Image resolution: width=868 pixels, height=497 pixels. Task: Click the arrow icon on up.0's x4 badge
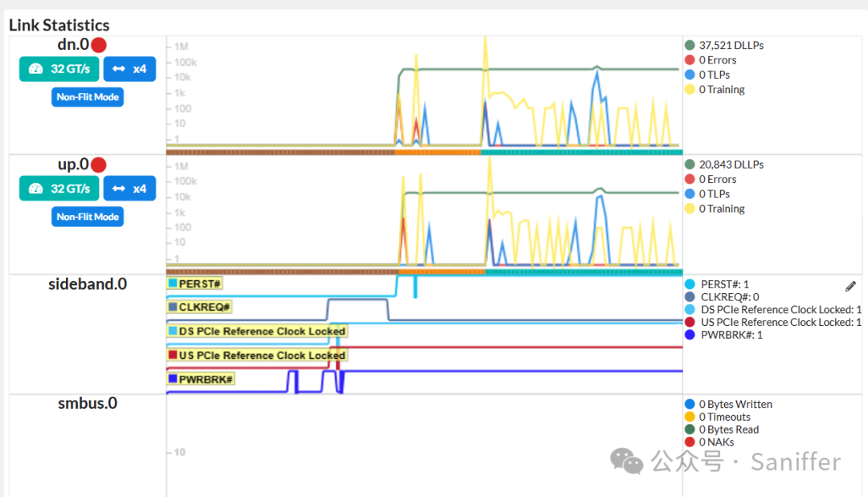(x=119, y=188)
